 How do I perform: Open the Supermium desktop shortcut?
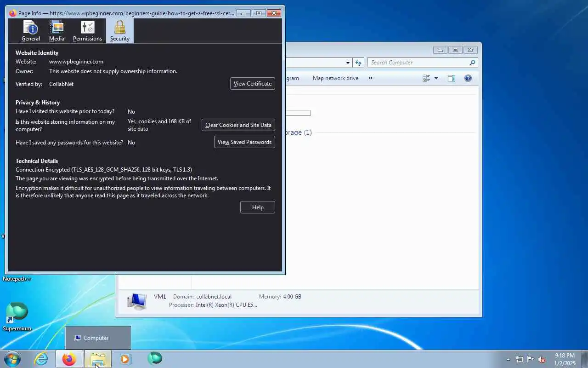coord(17,316)
